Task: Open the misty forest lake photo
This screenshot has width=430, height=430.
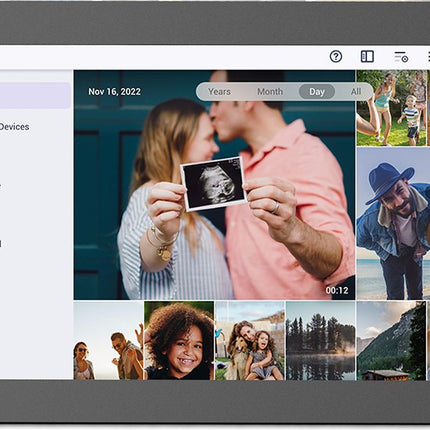Action: coord(321,340)
